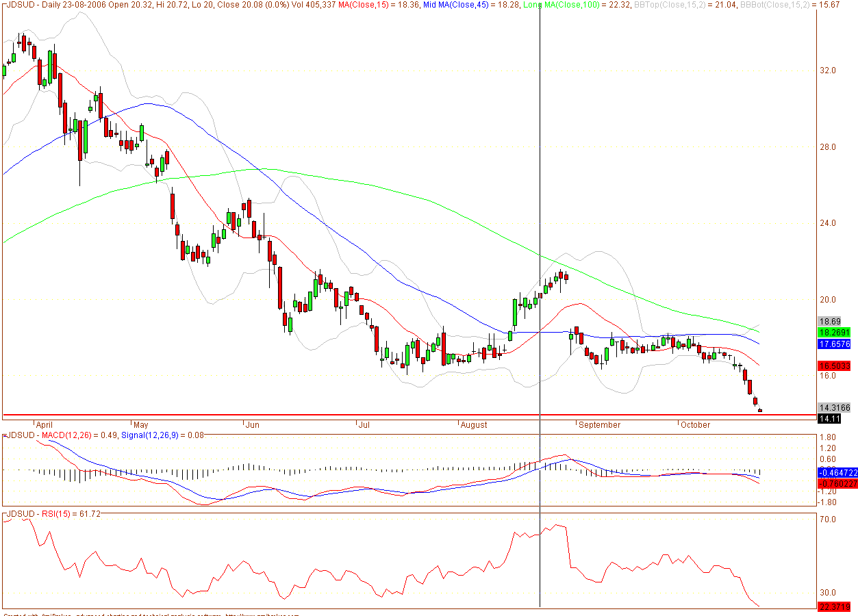Click the grey 14.3166 value tag
This screenshot has height=616, width=858.
835,408
